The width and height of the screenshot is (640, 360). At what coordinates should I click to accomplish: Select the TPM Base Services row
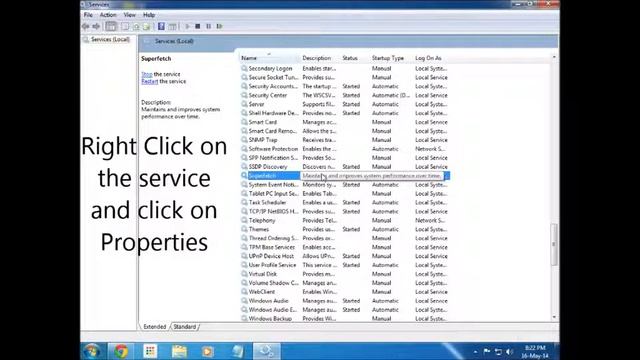pos(345,247)
